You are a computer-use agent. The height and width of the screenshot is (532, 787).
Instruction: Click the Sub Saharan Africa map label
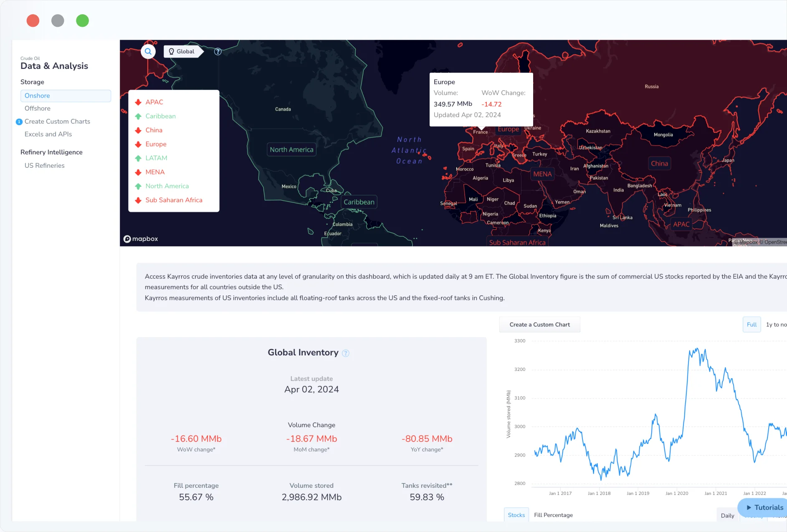517,242
